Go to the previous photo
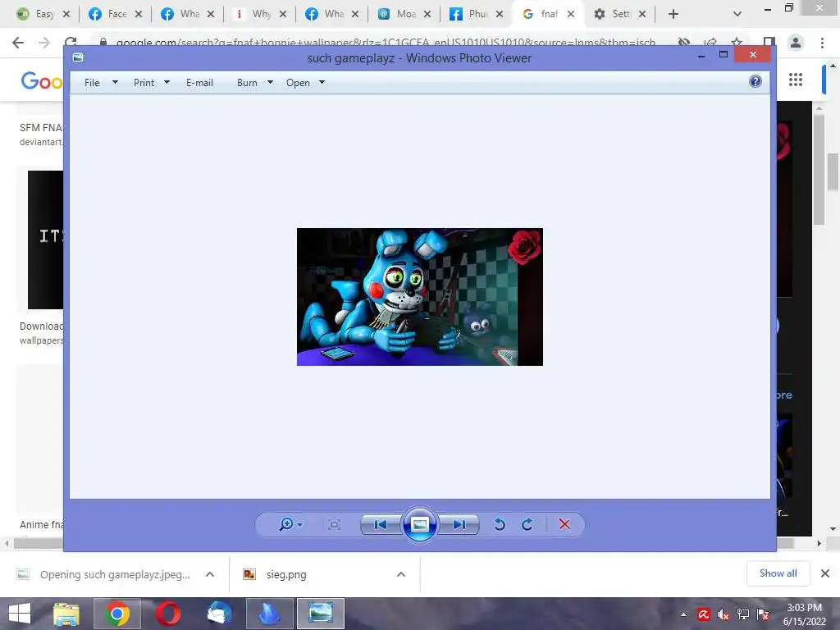840x630 pixels. [381, 524]
